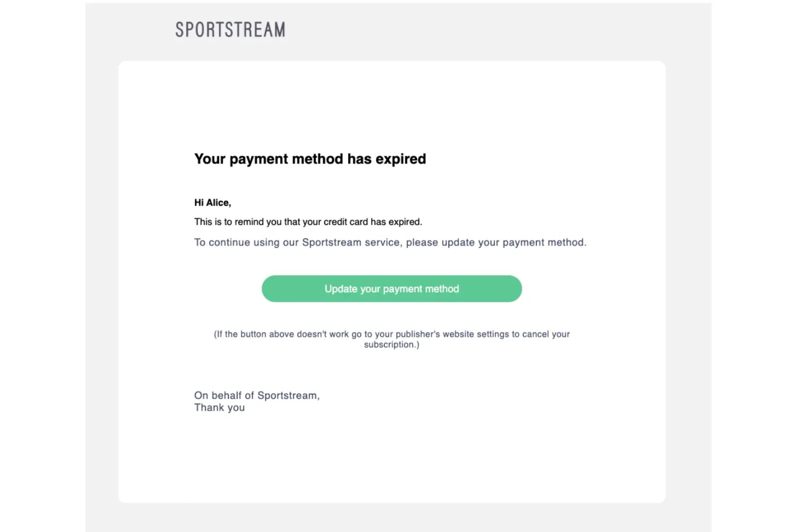Click the green button's label text
The image size is (798, 532).
click(x=391, y=288)
